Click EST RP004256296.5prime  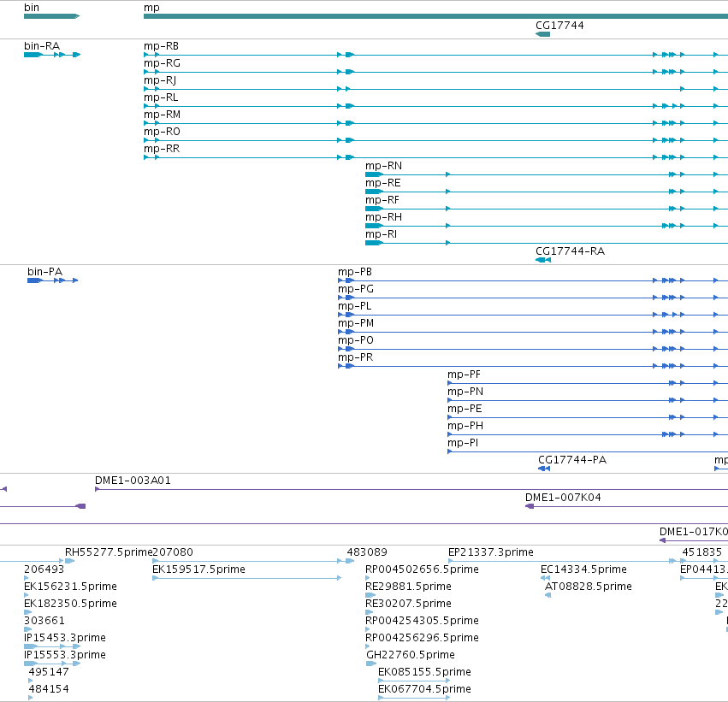pos(368,646)
